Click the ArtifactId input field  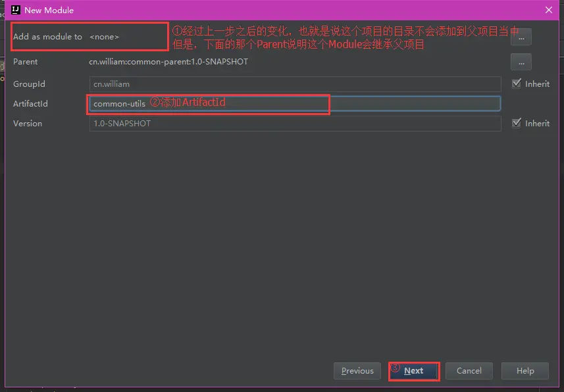point(295,103)
